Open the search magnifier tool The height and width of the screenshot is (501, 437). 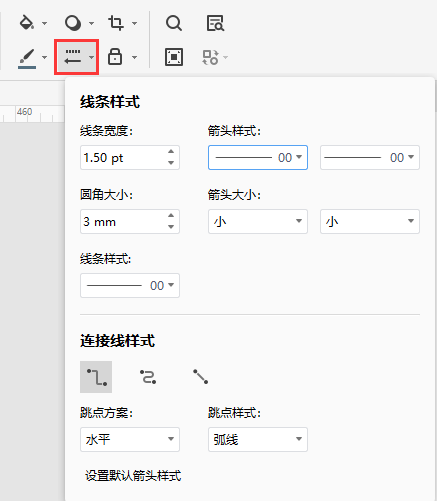pyautogui.click(x=174, y=23)
